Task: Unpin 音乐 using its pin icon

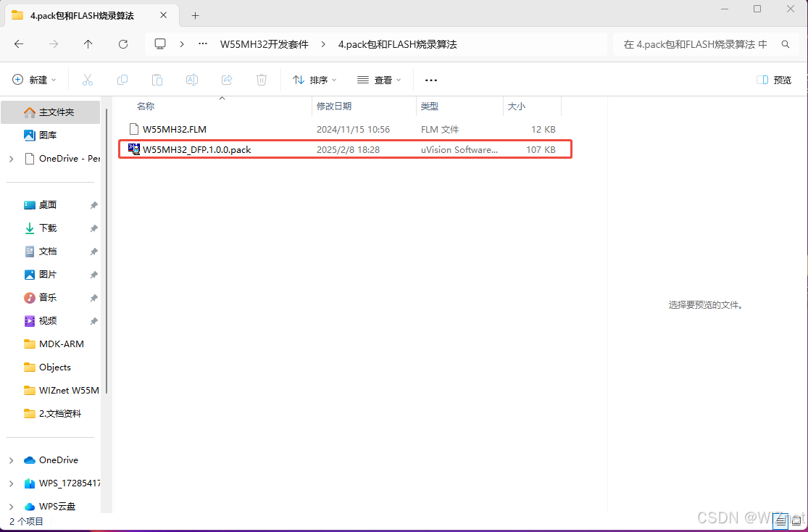Action: [93, 298]
